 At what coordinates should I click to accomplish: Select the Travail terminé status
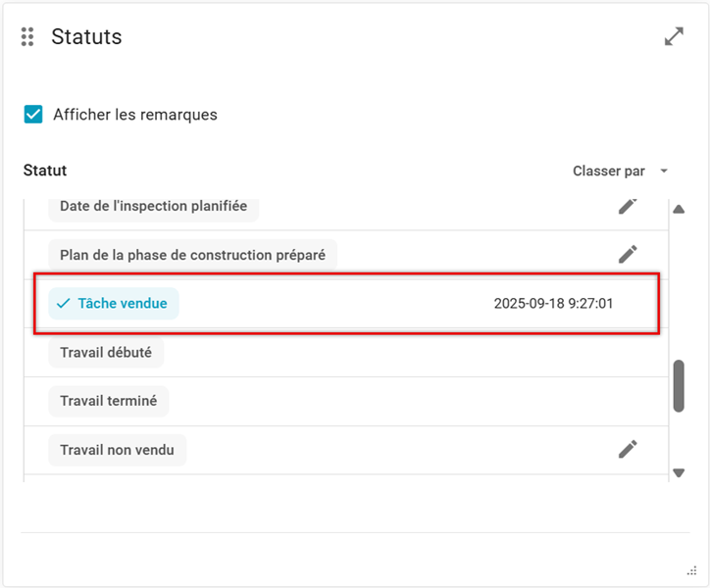point(109,401)
